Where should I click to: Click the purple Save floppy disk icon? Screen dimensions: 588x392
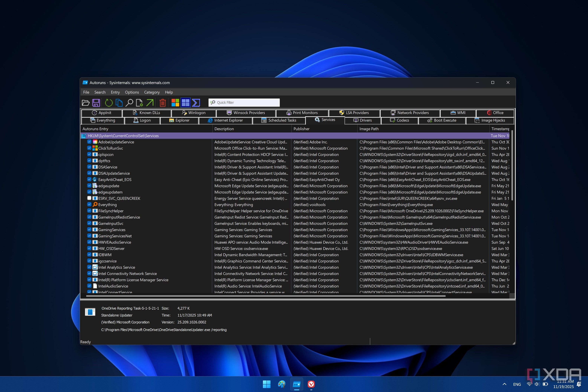tap(96, 103)
